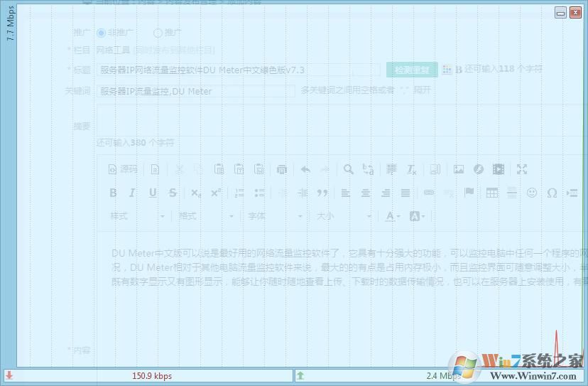Click the 摘要 summary text area
This screenshot has width=588, height=386.
(x=342, y=120)
